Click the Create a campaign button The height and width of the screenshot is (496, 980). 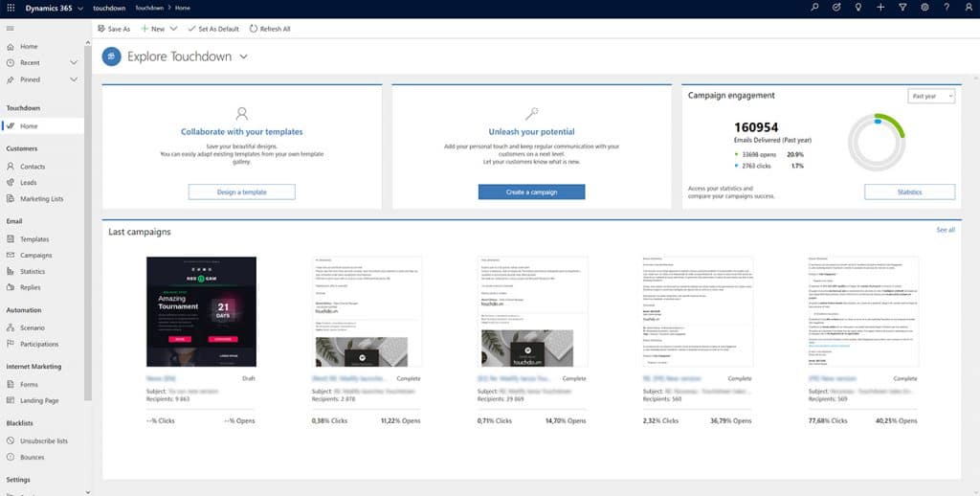[531, 192]
